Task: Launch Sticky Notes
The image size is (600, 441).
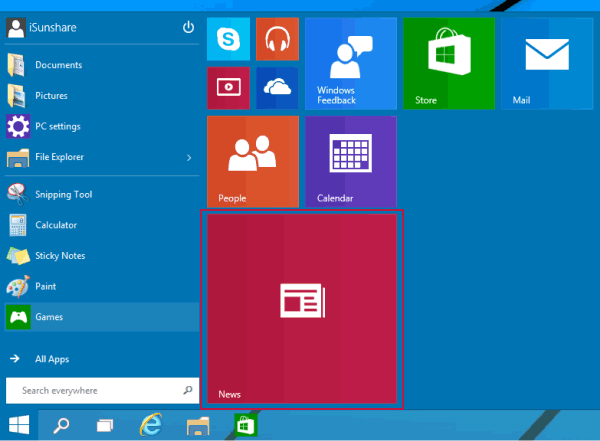Action: tap(102, 256)
